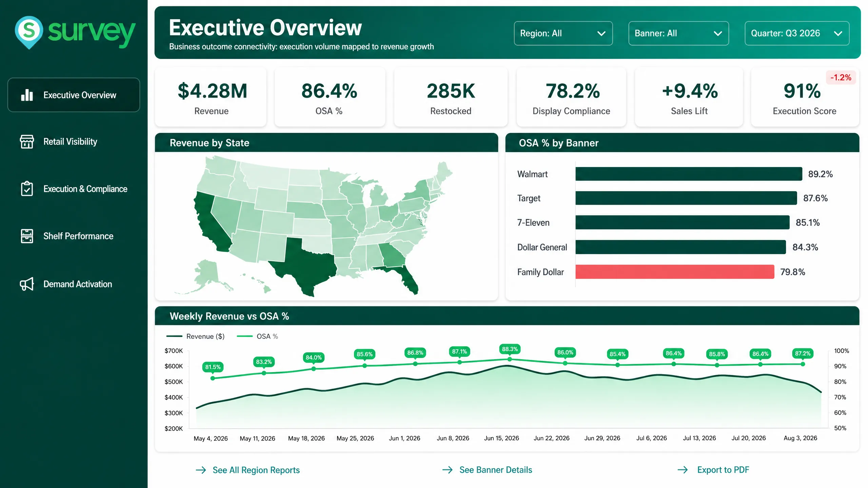Click the 85.8% data point label
The height and width of the screenshot is (488, 868).
tap(717, 354)
